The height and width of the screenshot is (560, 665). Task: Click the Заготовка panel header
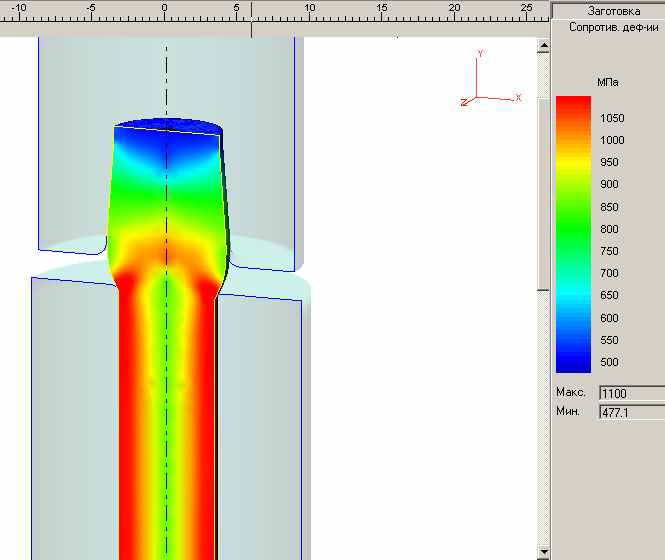click(609, 11)
